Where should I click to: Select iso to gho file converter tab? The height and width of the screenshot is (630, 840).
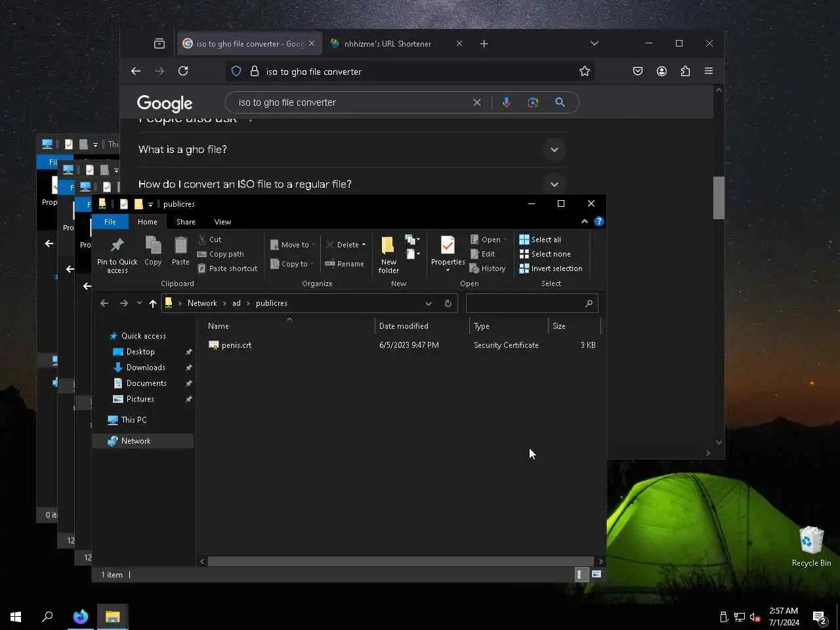pos(249,43)
